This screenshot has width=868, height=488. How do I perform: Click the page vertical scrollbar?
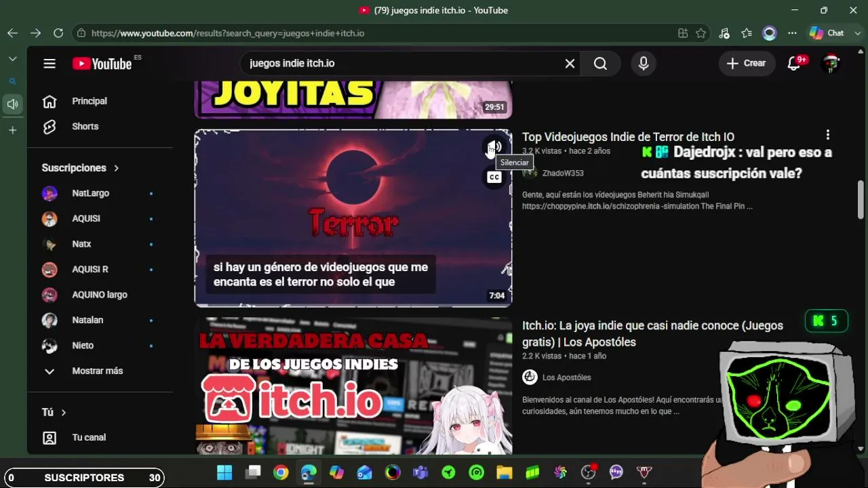click(x=861, y=199)
